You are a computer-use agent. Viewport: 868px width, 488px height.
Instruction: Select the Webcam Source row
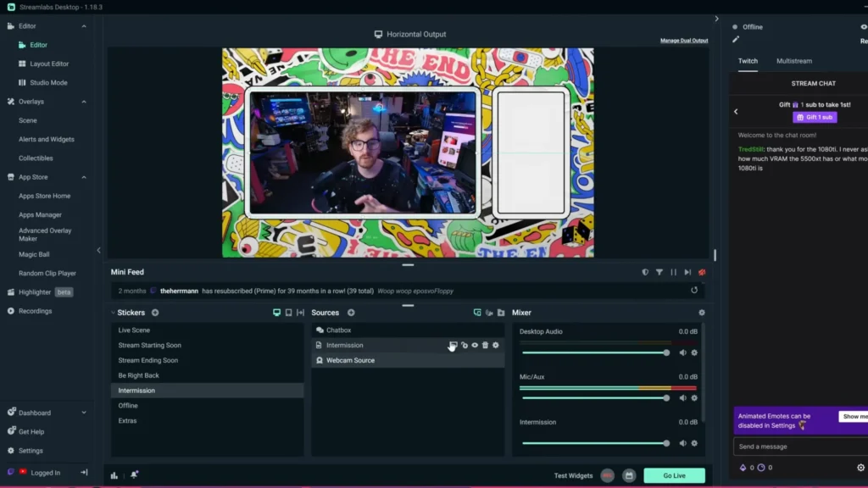tap(408, 360)
